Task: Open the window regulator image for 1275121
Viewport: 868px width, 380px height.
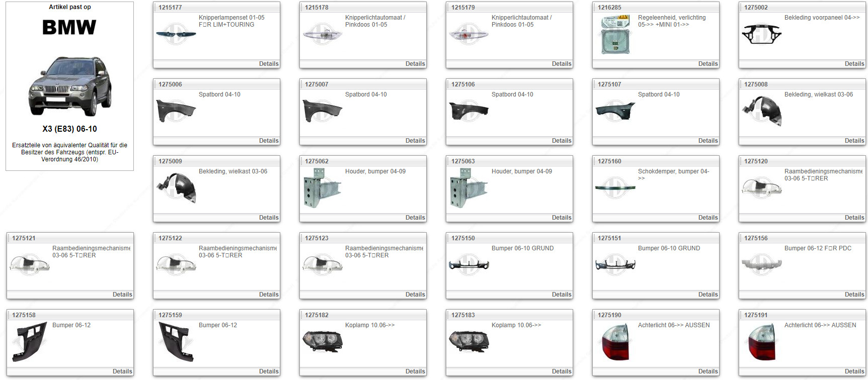Action: point(29,265)
